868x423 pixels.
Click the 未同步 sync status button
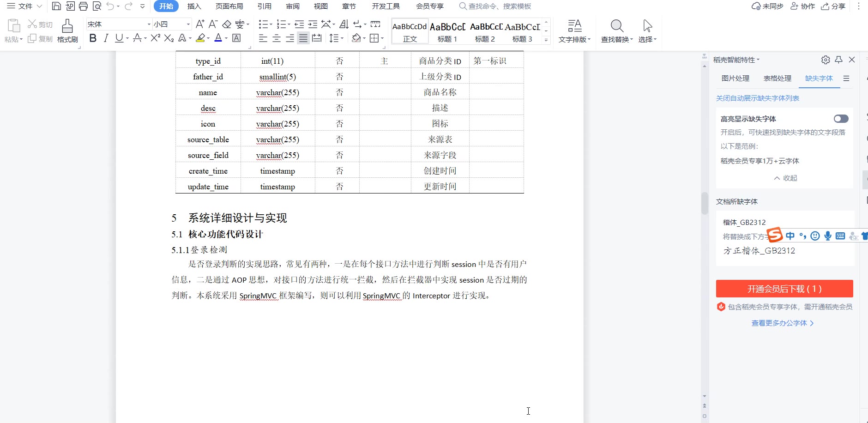(x=767, y=6)
